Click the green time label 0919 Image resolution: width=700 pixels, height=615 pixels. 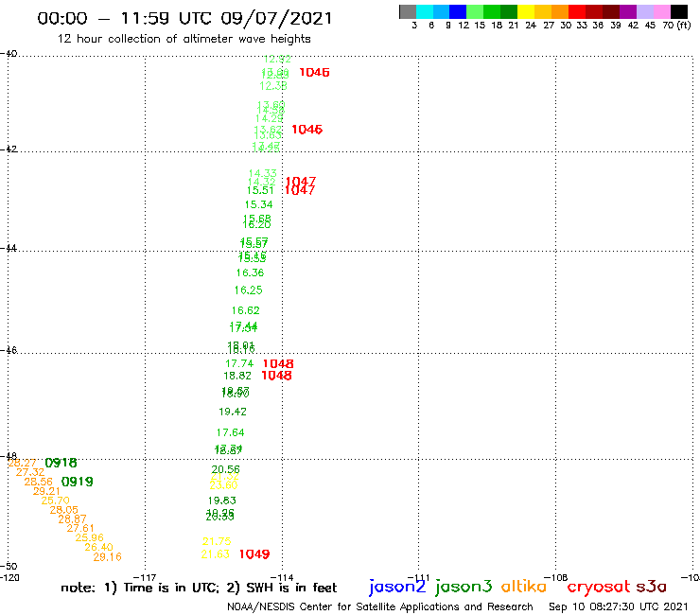pos(78,482)
